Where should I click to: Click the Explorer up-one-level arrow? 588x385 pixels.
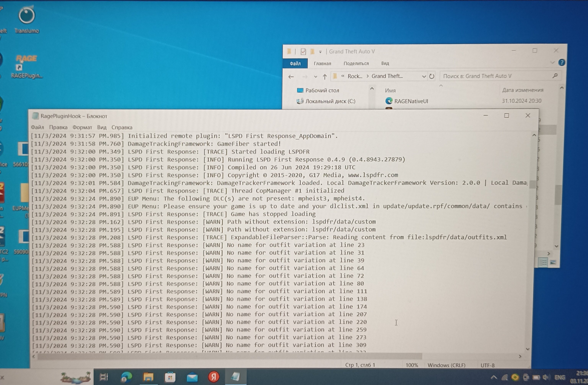[x=325, y=77]
